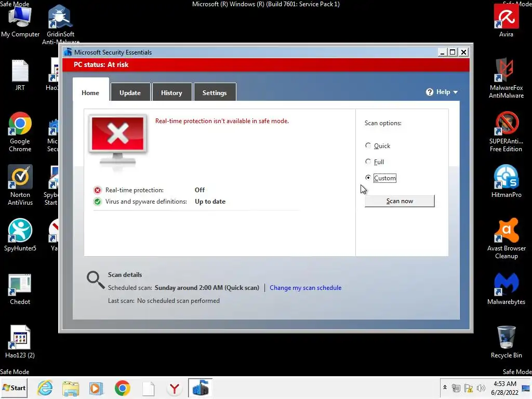Click the network tray icon
This screenshot has height=399, width=532.
tap(456, 388)
